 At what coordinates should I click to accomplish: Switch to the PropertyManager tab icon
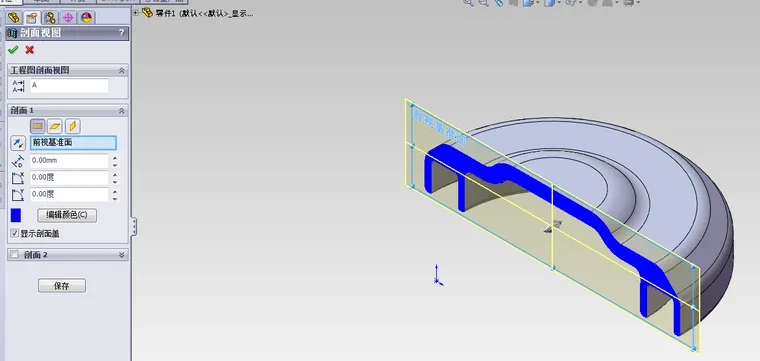pos(32,18)
